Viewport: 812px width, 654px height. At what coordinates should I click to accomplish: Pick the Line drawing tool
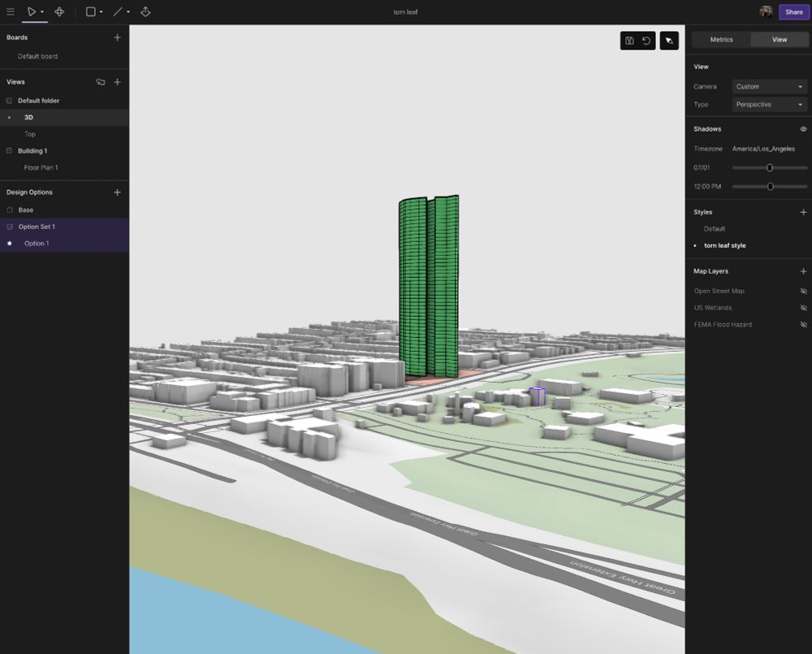point(118,11)
